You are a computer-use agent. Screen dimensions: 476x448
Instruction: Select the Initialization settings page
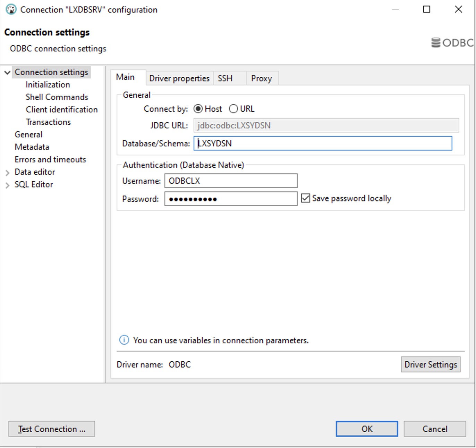(x=48, y=85)
